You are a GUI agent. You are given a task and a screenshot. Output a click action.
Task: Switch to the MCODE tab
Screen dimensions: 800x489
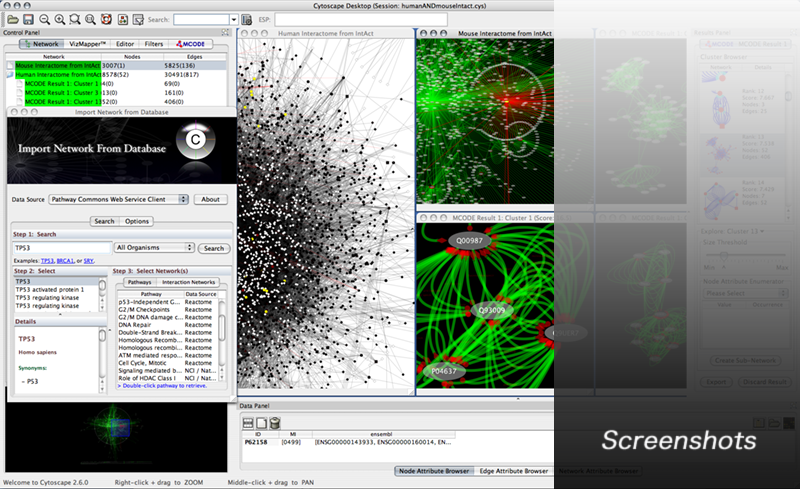click(x=190, y=44)
